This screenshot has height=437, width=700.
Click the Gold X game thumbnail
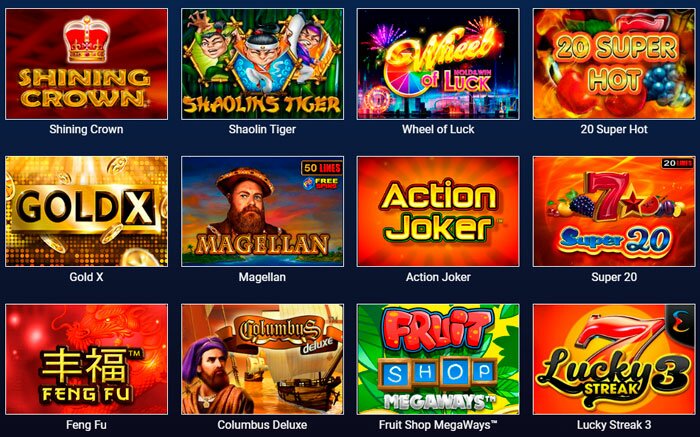tap(87, 212)
